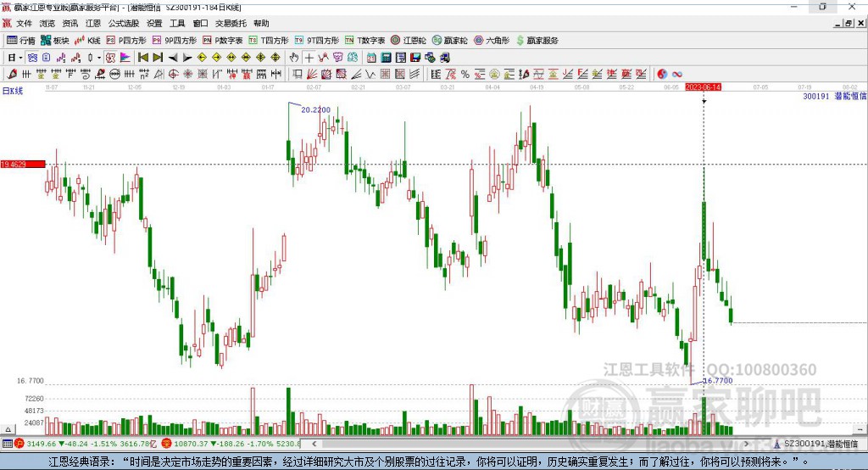The height and width of the screenshot is (470, 868).
Task: Click the 20.2200 high price label
Action: 315,109
